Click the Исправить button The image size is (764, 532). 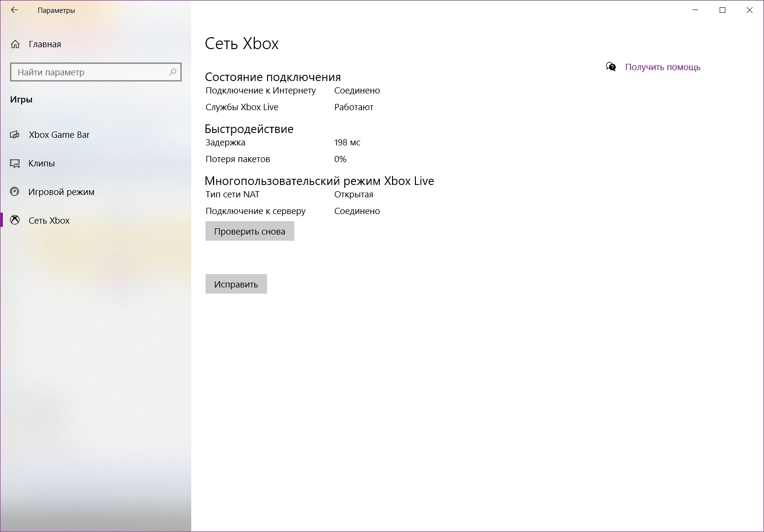click(236, 284)
